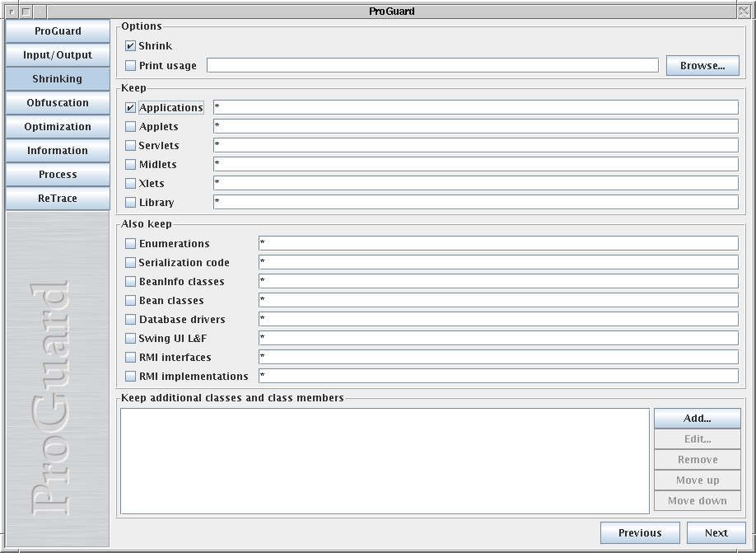The image size is (756, 553).
Task: Click the Database drivers filter field
Action: 498,320
